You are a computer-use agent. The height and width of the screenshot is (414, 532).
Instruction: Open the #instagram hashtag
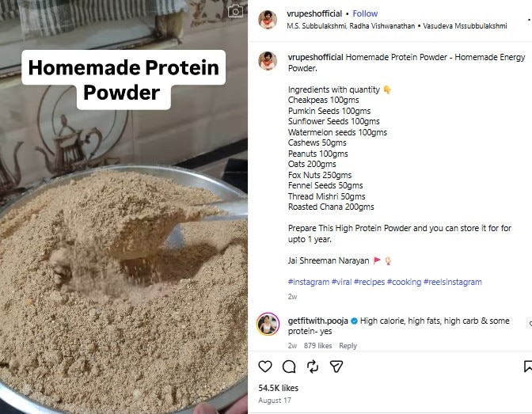coord(309,282)
